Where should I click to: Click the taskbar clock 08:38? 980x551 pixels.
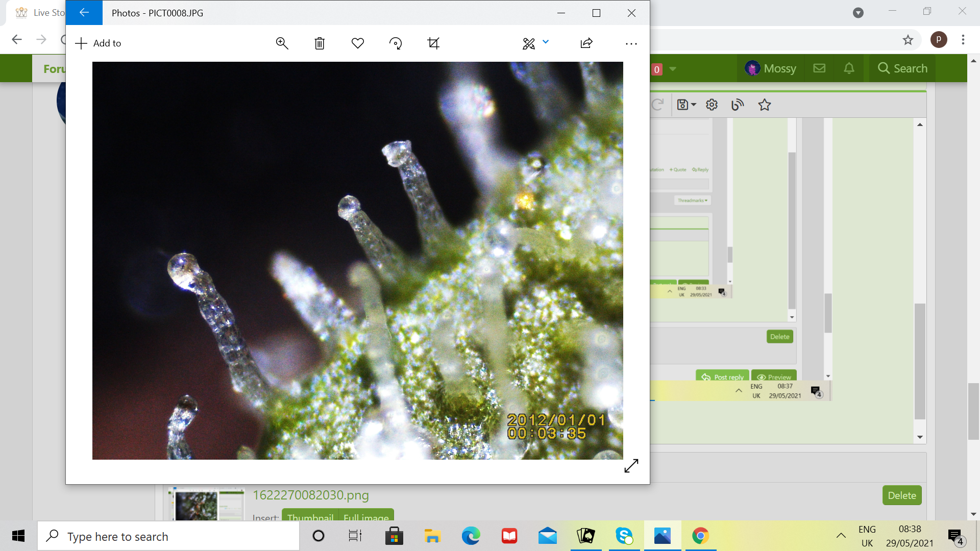[x=910, y=536]
